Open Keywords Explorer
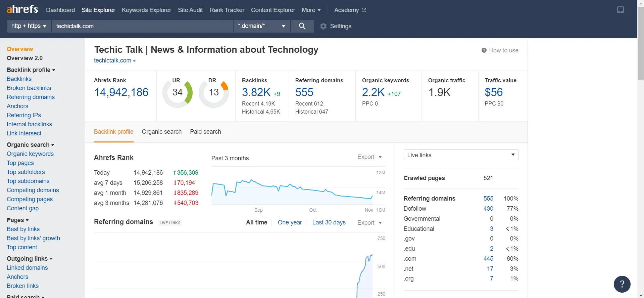644x298 pixels. pos(146,10)
